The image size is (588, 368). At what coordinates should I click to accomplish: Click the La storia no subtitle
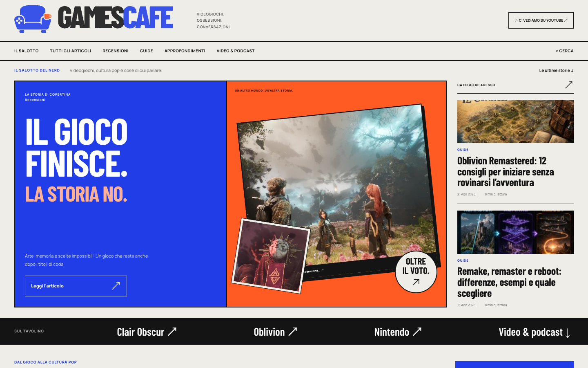tap(76, 194)
